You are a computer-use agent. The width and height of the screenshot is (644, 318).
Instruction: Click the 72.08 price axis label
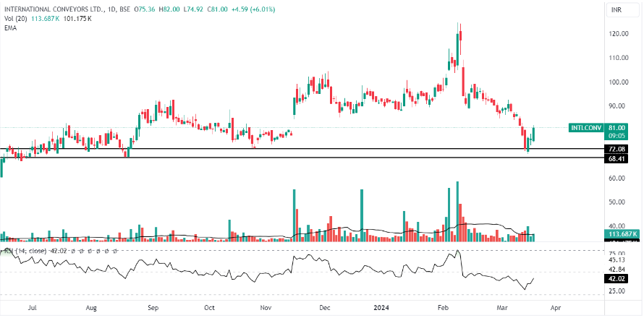617,149
